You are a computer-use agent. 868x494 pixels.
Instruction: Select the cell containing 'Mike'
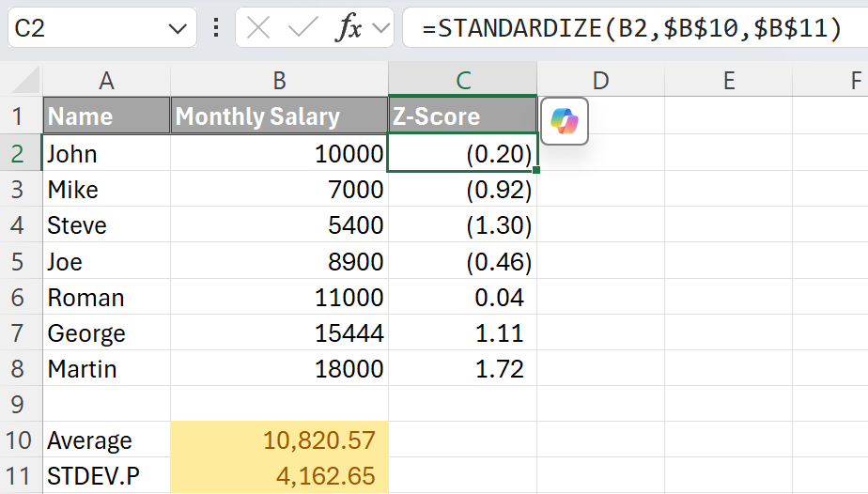106,189
